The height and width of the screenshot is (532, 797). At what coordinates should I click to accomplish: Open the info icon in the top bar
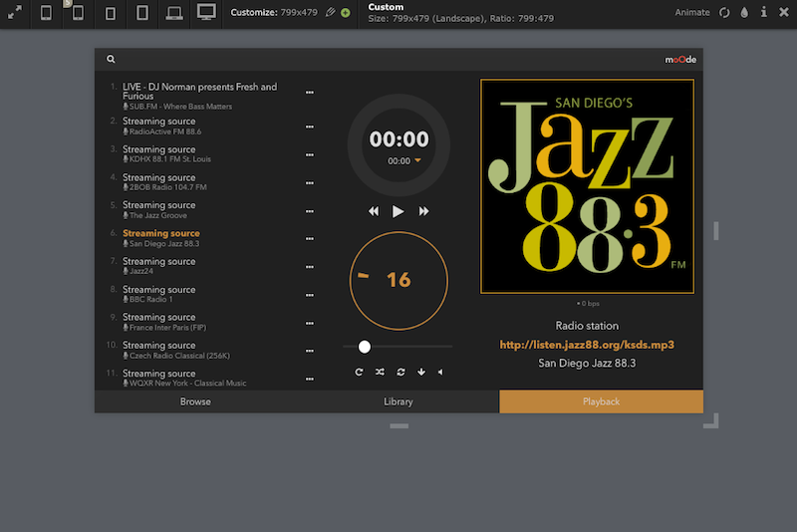(763, 12)
